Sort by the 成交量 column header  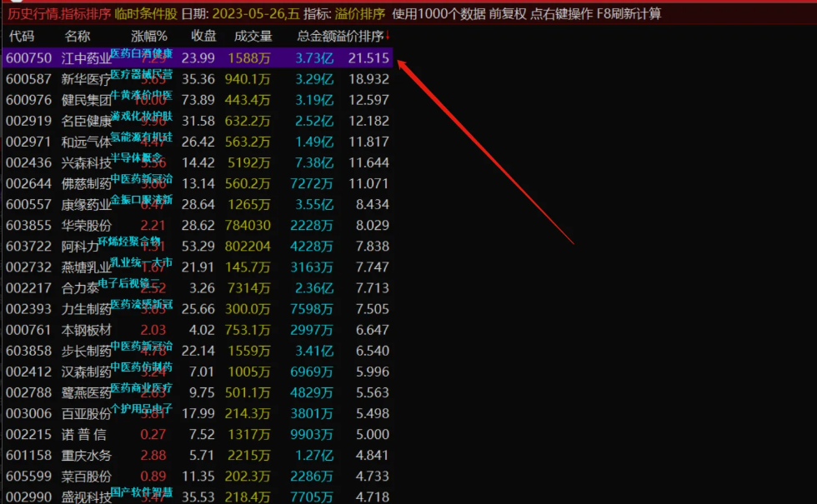pyautogui.click(x=253, y=37)
